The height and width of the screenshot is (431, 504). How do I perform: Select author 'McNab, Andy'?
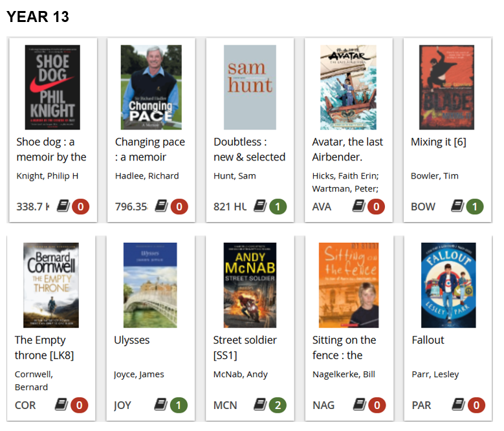point(241,375)
